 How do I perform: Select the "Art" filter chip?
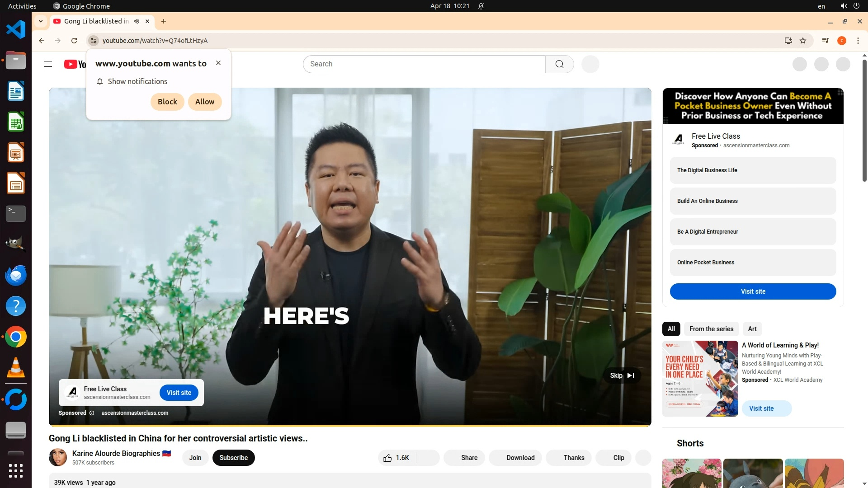(752, 329)
